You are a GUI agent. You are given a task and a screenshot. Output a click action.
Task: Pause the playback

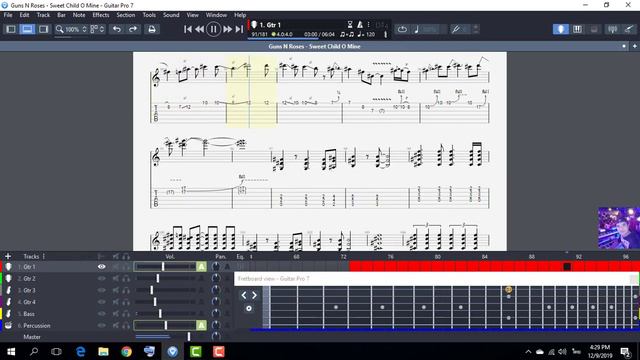tap(213, 29)
